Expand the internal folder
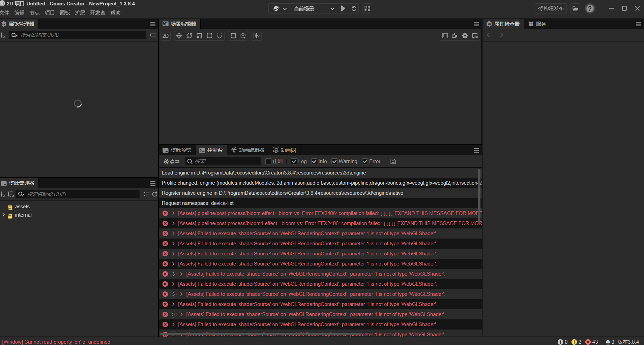The image size is (644, 345). tap(3, 215)
